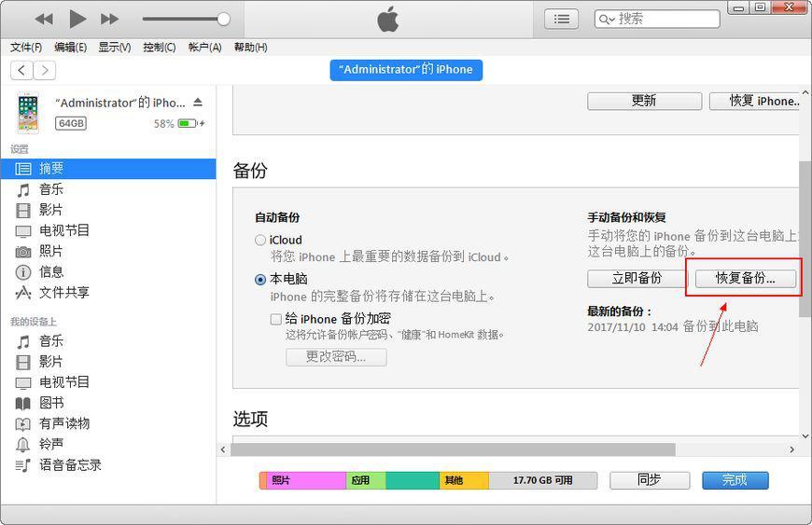Click the horizontal scrollbar right arrow
812x525 pixels.
click(791, 449)
